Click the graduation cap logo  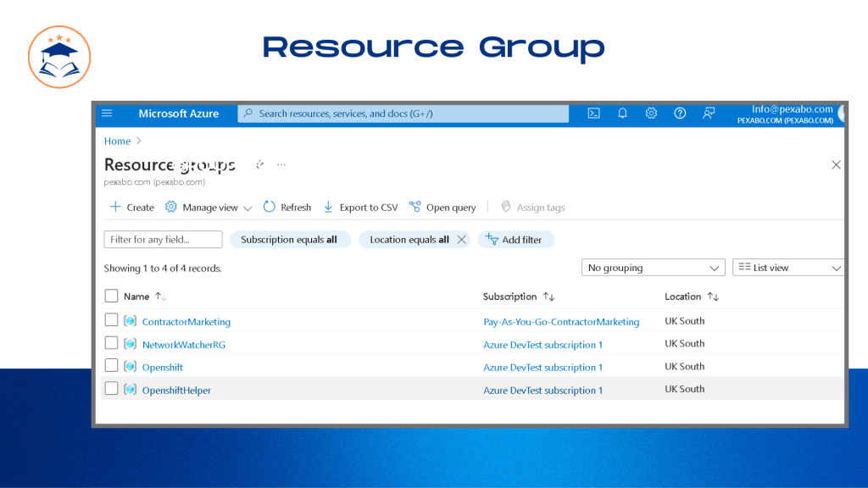click(59, 57)
